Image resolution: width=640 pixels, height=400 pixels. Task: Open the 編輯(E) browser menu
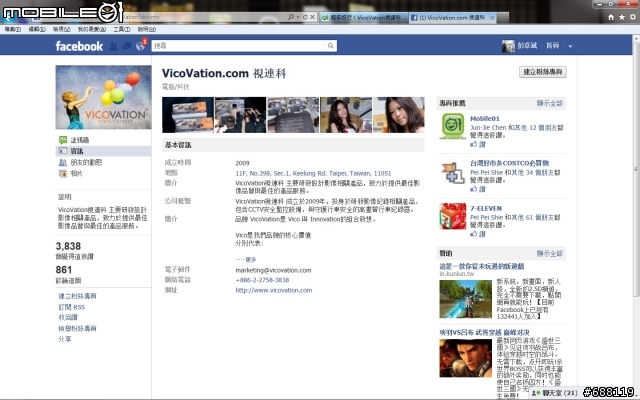(x=37, y=29)
